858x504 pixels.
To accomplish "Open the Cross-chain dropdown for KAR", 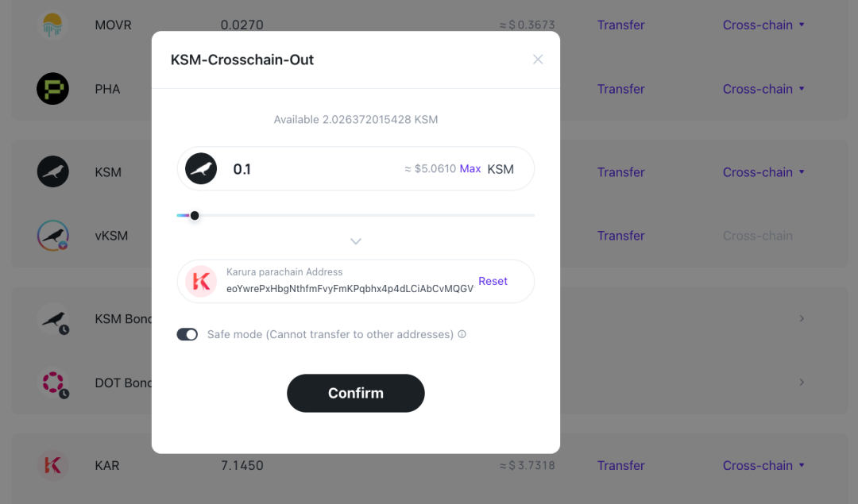I will coord(763,465).
